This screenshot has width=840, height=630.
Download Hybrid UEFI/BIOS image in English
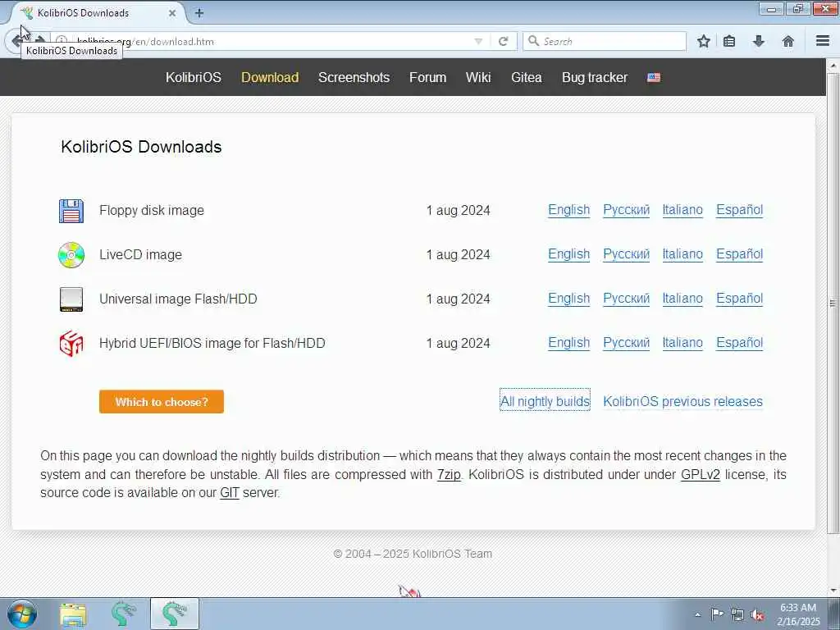pos(569,343)
